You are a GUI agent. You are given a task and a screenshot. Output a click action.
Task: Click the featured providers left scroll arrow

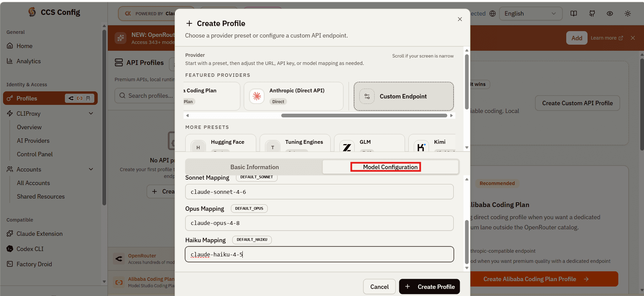click(x=187, y=115)
